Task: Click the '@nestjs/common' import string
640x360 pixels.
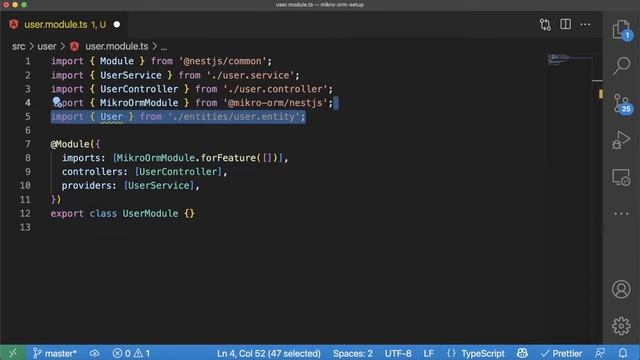Action: tap(222, 61)
